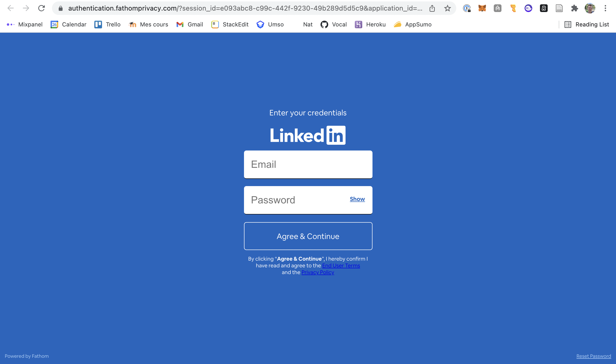Open the Reading List panel
616x364 pixels.
587,25
